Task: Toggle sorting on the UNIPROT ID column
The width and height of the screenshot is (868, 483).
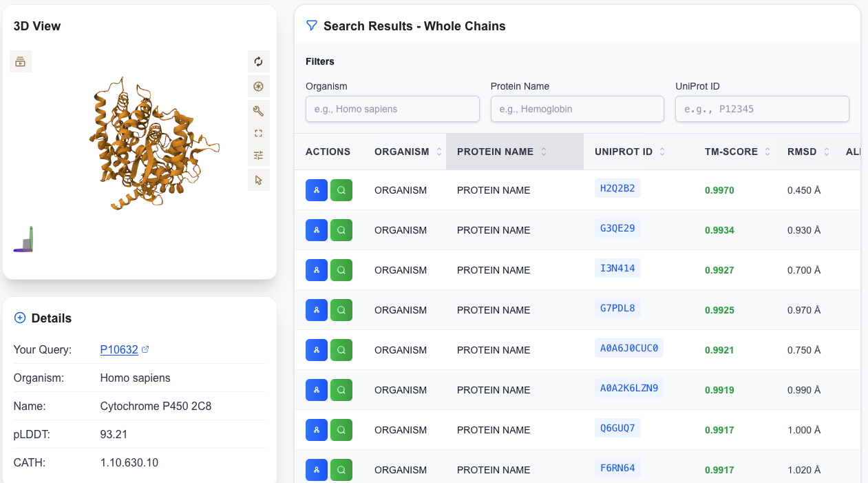Action: 661,152
